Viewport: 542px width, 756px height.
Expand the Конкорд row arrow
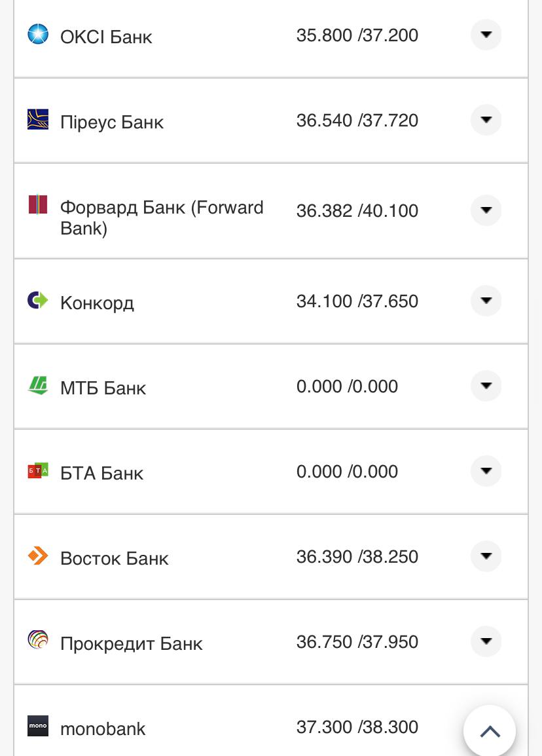point(486,301)
